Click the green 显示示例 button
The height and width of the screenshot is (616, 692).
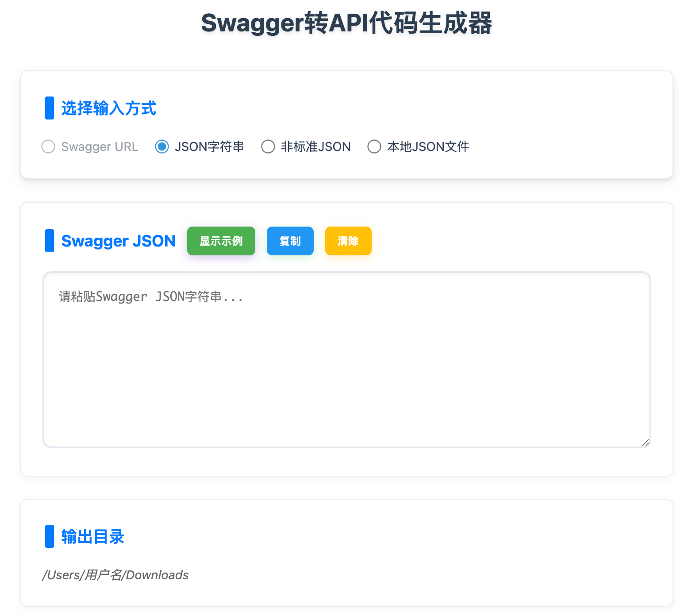[x=221, y=241]
